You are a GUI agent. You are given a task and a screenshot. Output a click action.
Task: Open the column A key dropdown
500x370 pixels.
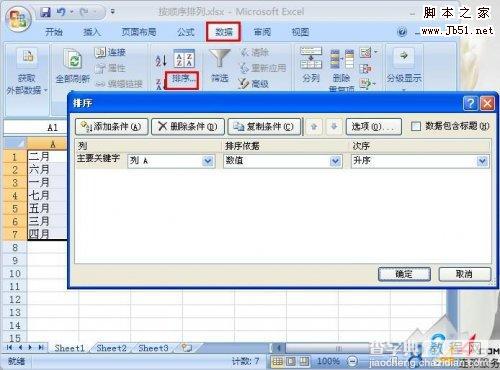coord(208,161)
